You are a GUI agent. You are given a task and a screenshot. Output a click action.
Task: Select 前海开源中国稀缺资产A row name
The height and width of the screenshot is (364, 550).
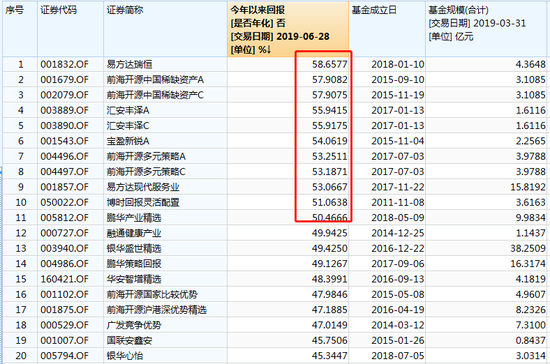pos(155,80)
